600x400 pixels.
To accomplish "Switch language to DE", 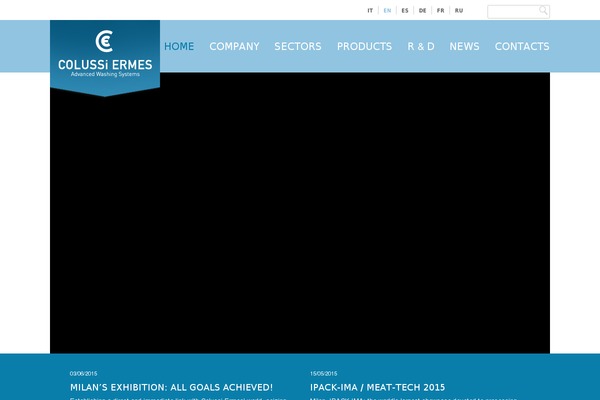I will coord(422,11).
